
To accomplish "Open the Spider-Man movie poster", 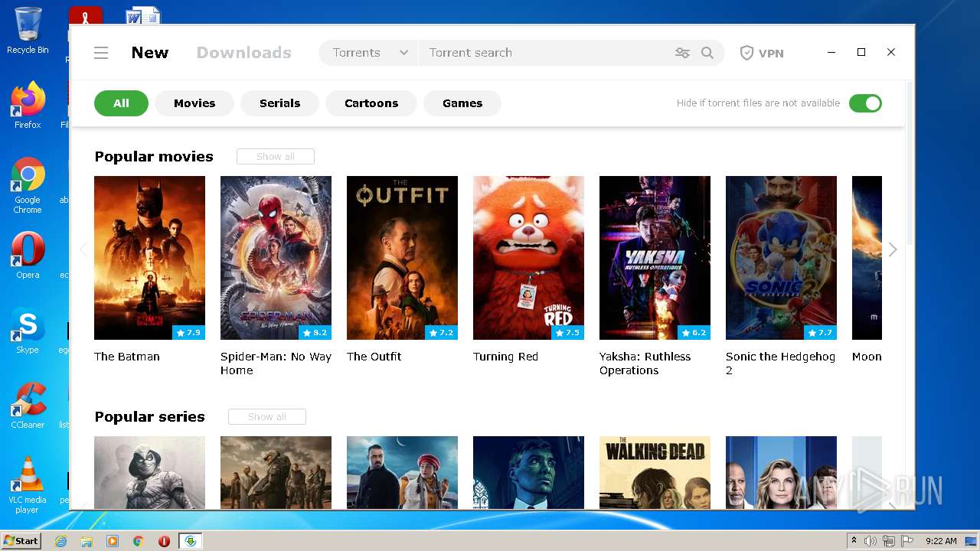I will click(x=276, y=258).
